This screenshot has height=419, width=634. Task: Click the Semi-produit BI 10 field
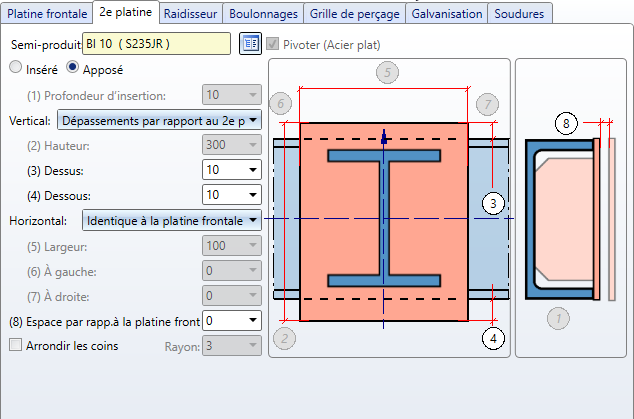click(155, 45)
